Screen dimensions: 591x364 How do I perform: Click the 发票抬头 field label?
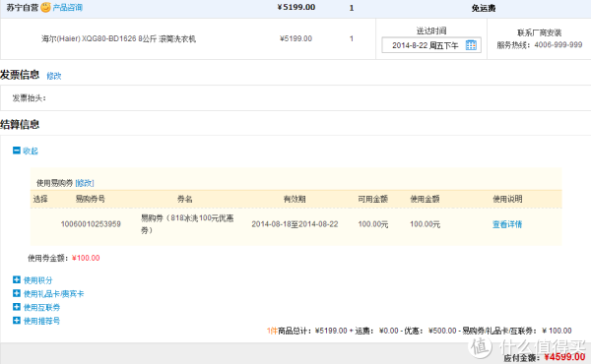(x=29, y=98)
